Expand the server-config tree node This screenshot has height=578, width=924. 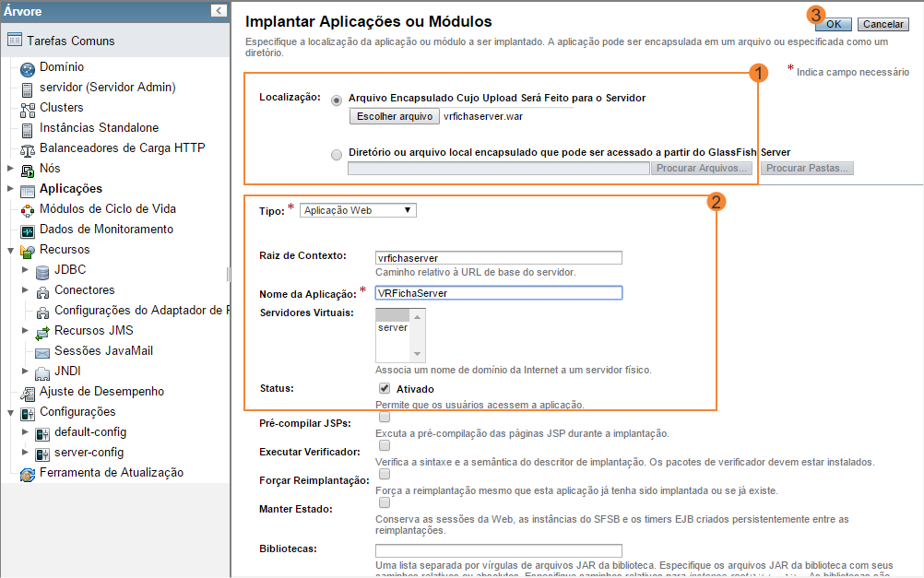[x=25, y=453]
